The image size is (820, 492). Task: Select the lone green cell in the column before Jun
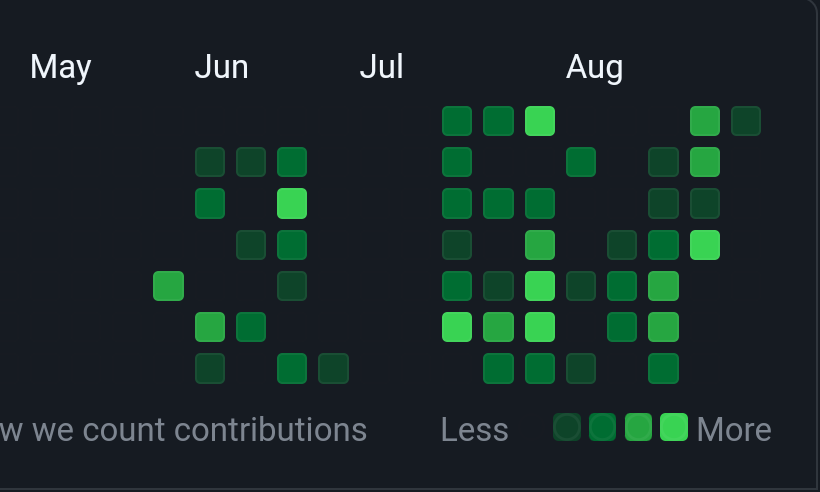(x=168, y=286)
